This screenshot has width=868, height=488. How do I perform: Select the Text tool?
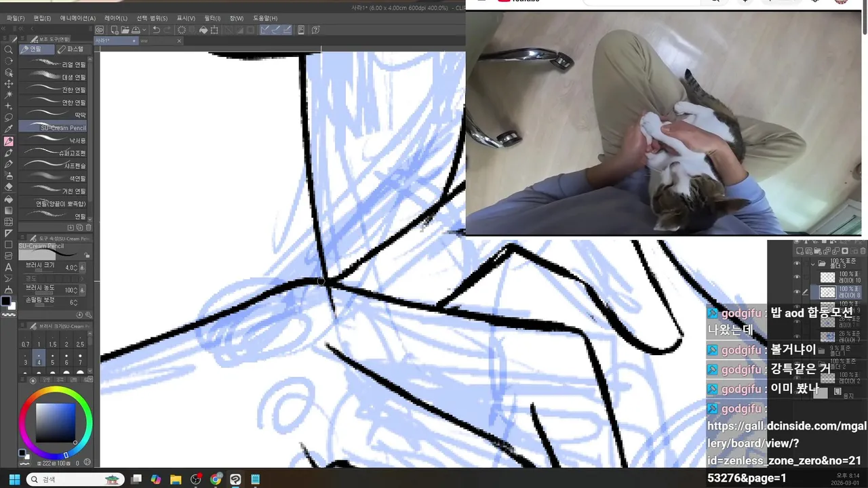(x=9, y=267)
